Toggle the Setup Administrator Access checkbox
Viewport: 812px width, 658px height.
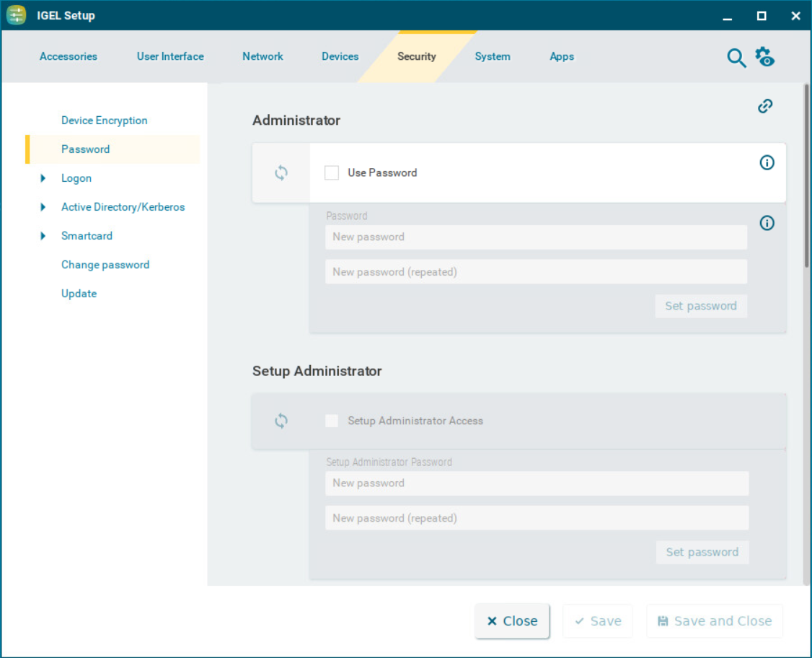(332, 421)
